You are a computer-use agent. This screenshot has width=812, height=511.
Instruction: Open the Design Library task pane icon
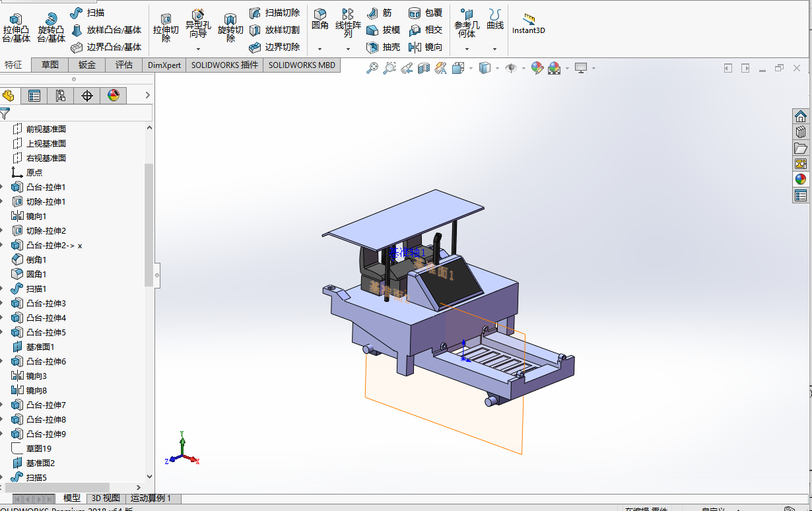pyautogui.click(x=801, y=132)
